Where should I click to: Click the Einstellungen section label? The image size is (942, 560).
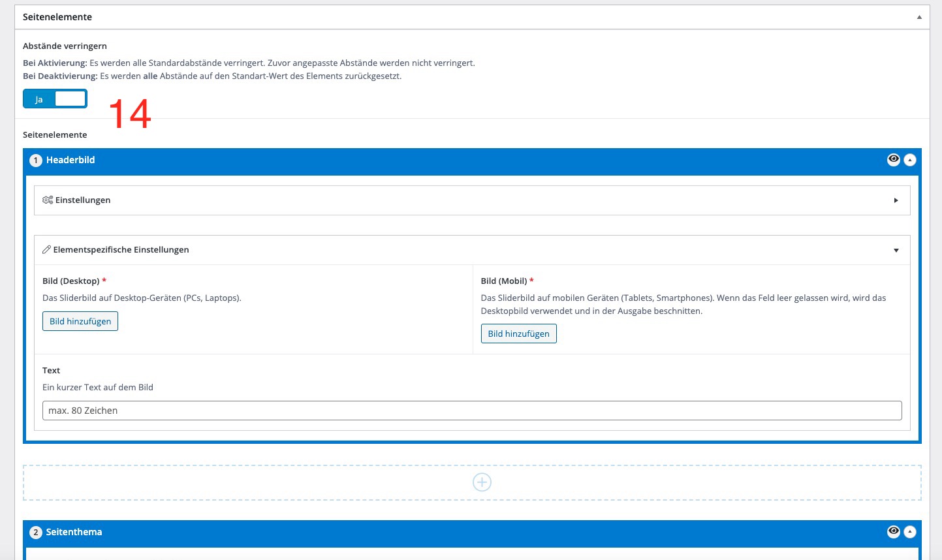pyautogui.click(x=83, y=200)
